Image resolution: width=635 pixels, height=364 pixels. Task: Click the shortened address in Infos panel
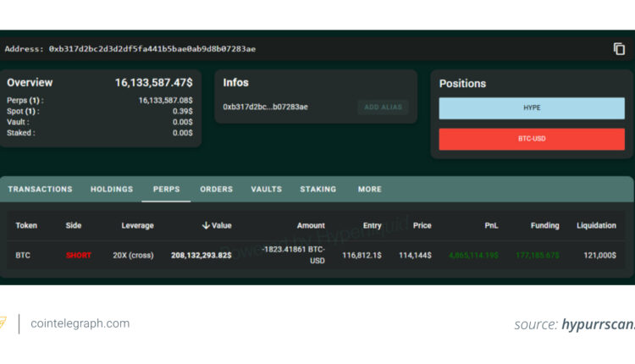[265, 108]
